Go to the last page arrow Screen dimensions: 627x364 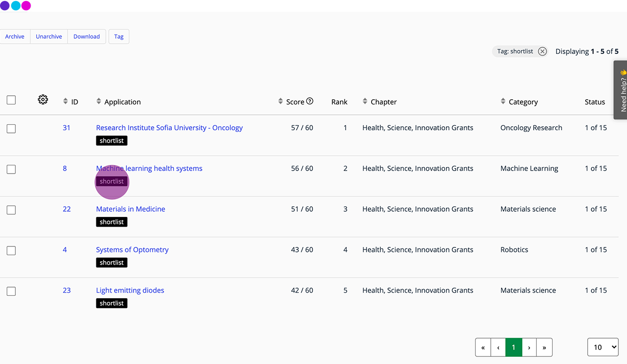pos(544,347)
